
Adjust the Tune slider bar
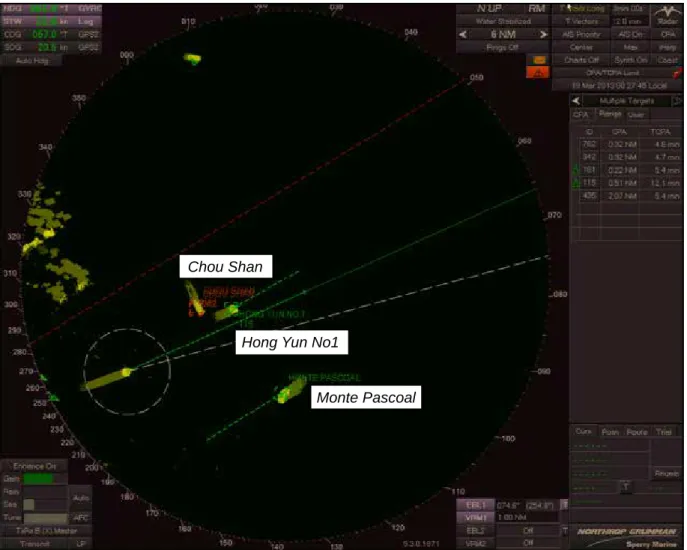(x=46, y=518)
